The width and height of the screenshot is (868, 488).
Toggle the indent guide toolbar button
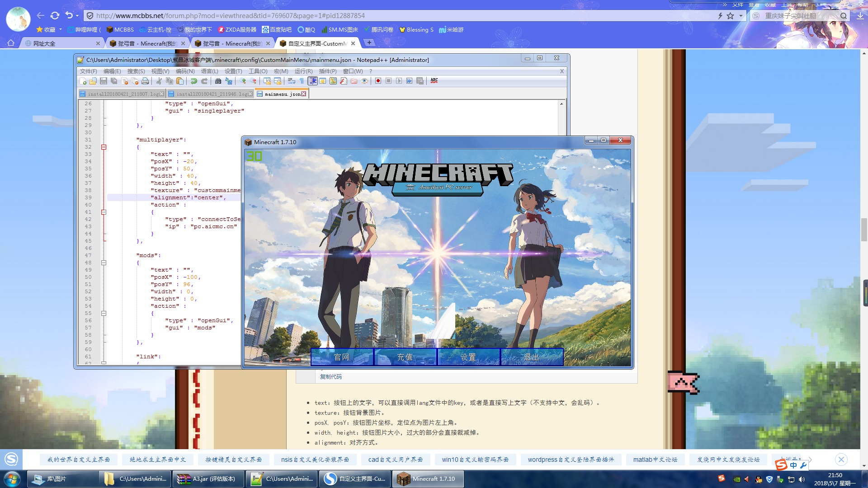[x=312, y=81]
